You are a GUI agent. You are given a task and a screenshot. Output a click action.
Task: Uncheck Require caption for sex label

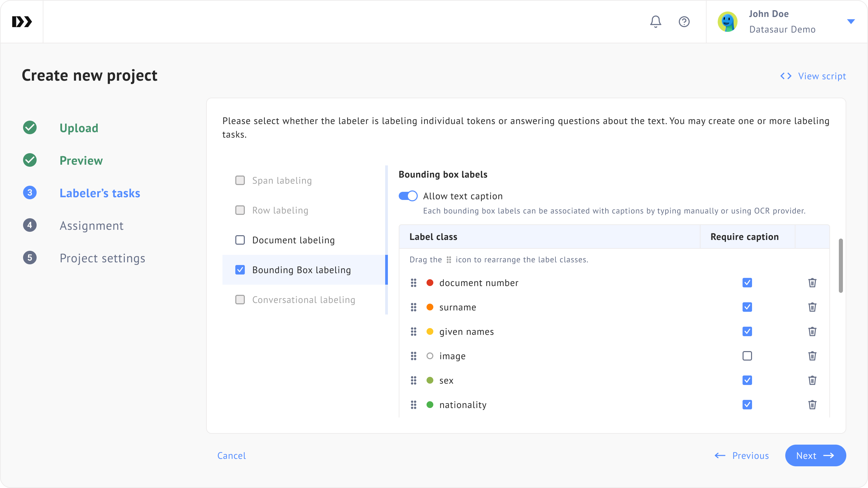pos(747,380)
